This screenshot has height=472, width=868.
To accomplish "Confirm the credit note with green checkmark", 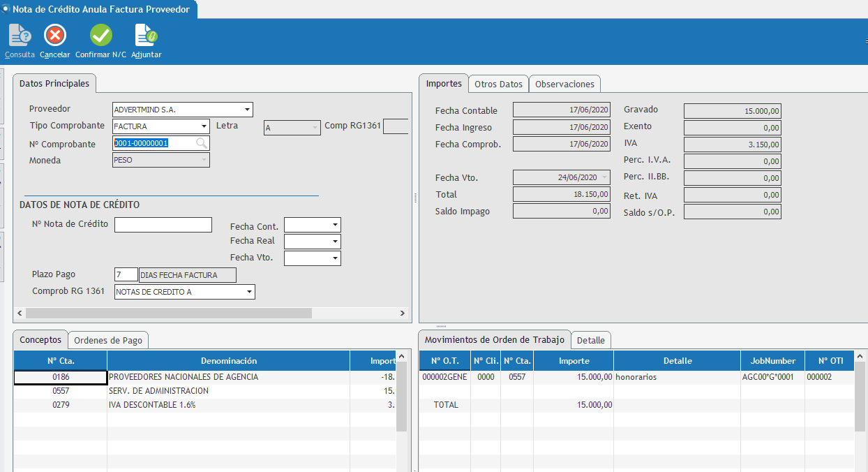I will click(x=100, y=36).
